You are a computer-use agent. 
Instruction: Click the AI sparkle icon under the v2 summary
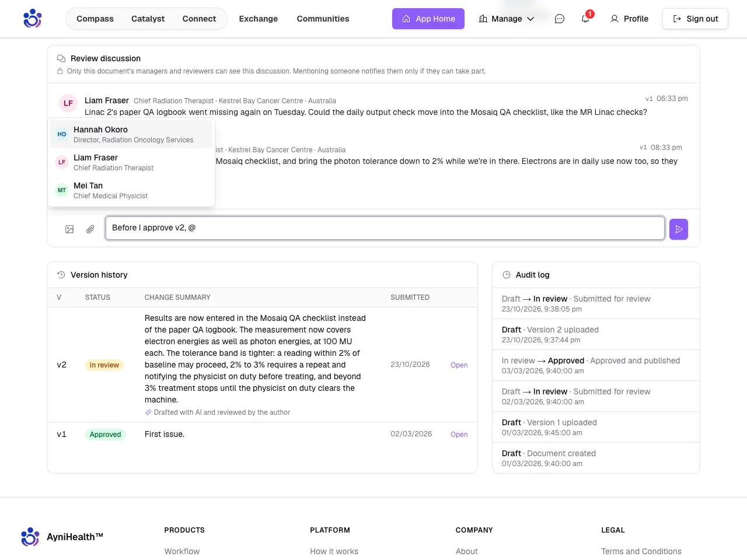[x=148, y=412]
